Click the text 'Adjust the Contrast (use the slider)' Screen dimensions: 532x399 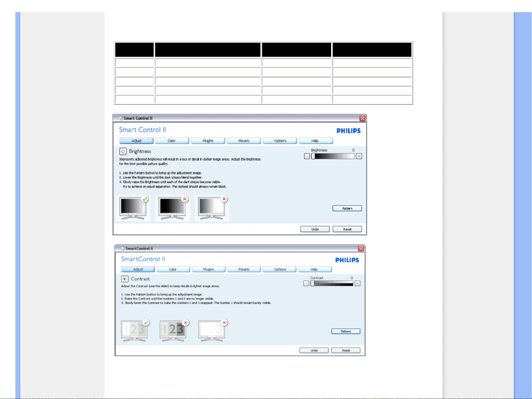click(x=145, y=286)
